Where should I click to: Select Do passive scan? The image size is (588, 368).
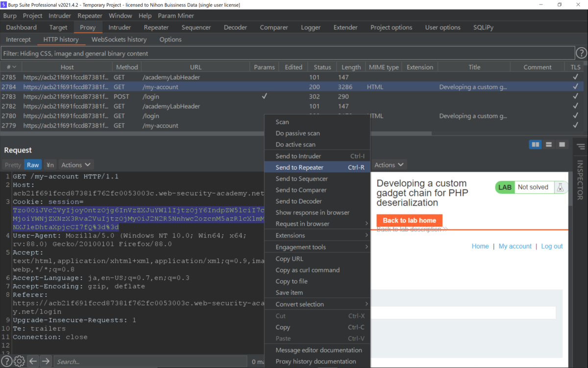click(317, 133)
